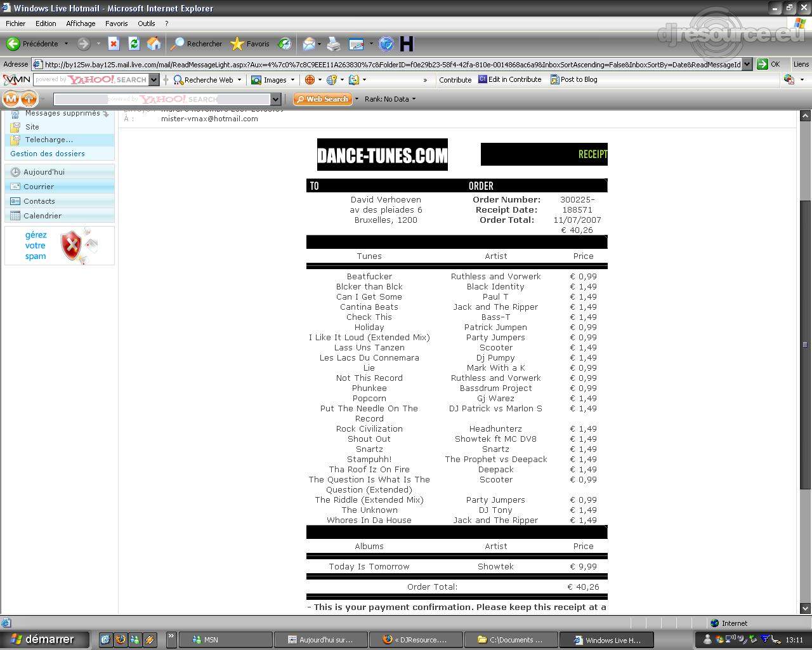Launch MSN Messenger quick launch icon
Screen dimensions: 812x650
[134, 639]
